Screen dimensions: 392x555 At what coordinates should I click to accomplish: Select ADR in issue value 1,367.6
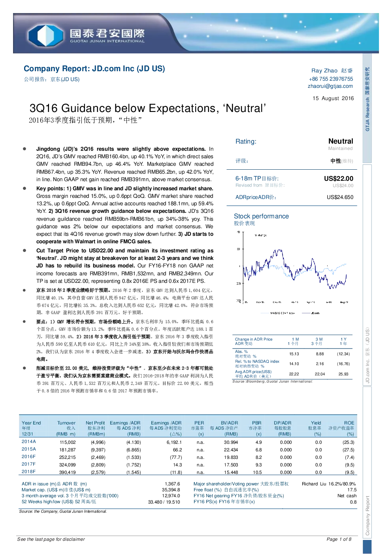tap(172, 484)
